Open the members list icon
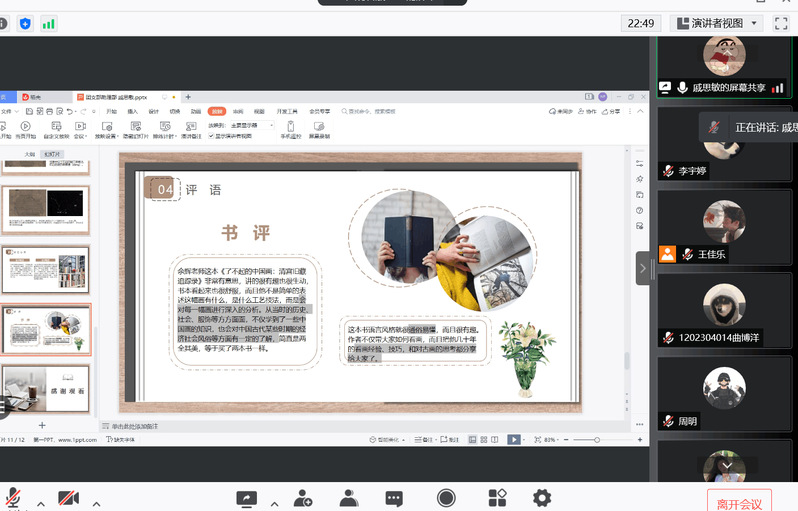 click(349, 497)
